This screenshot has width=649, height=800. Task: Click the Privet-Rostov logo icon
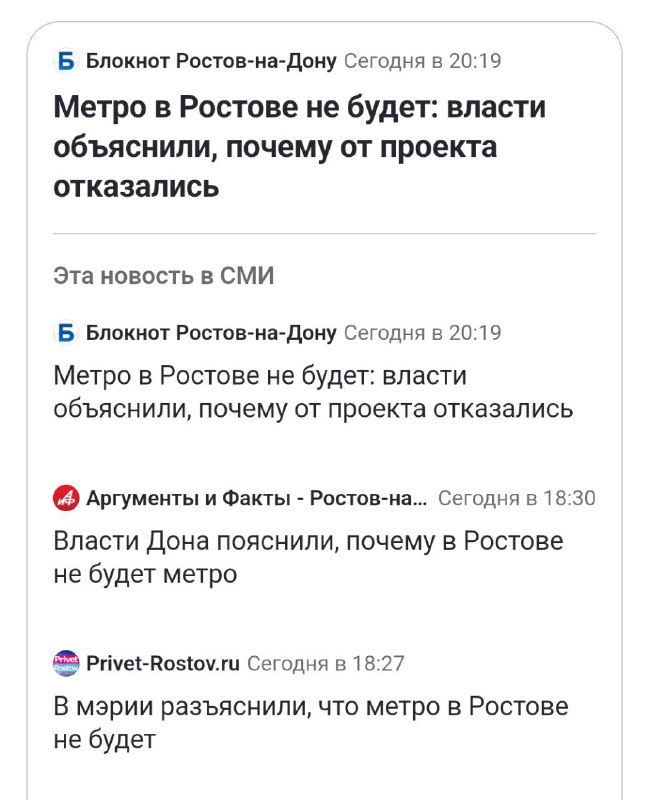pos(66,663)
